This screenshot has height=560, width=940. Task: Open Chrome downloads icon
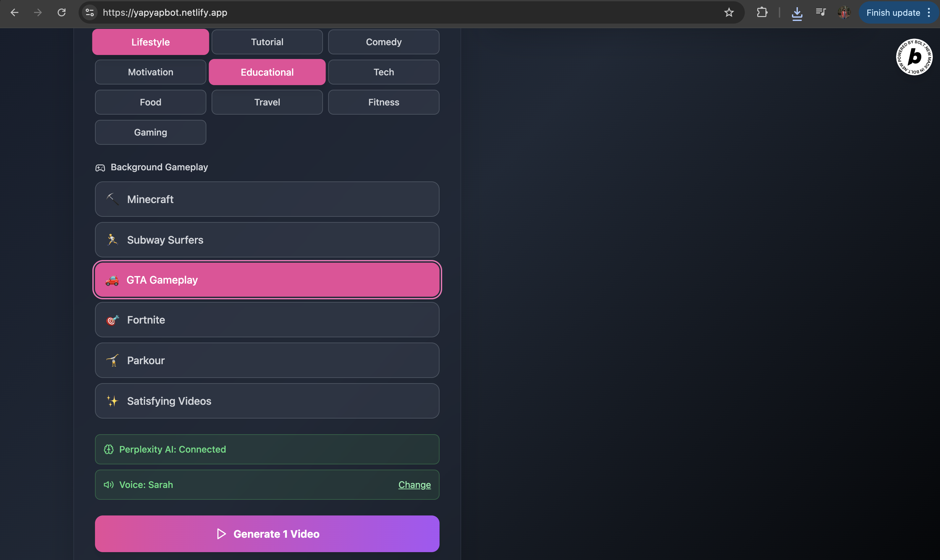(x=797, y=13)
